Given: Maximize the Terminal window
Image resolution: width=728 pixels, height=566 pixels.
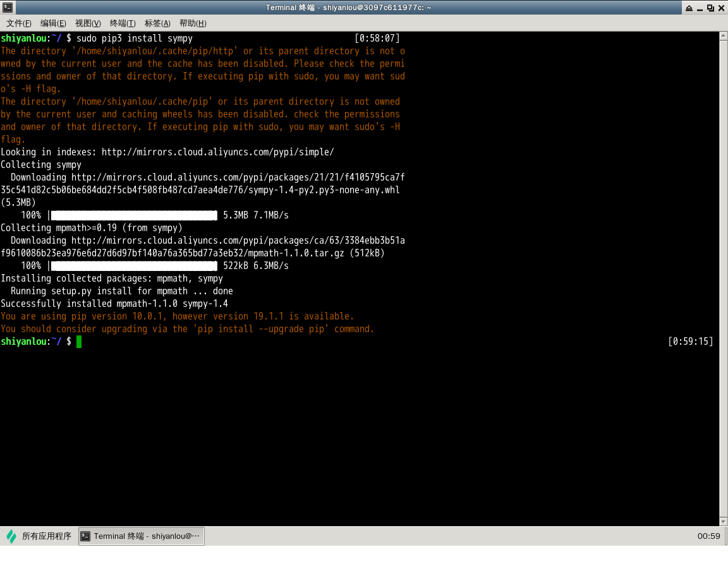Looking at the screenshot, I should pos(710,8).
